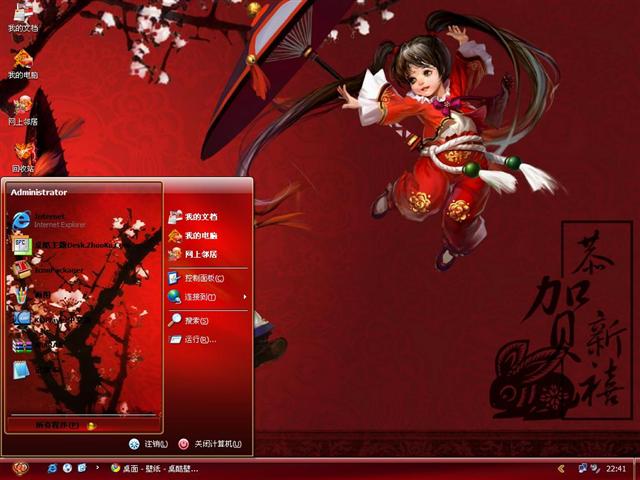640x480 pixels.
Task: Switch to 桌面 - 壁纸 taskbar window
Action: (x=154, y=469)
